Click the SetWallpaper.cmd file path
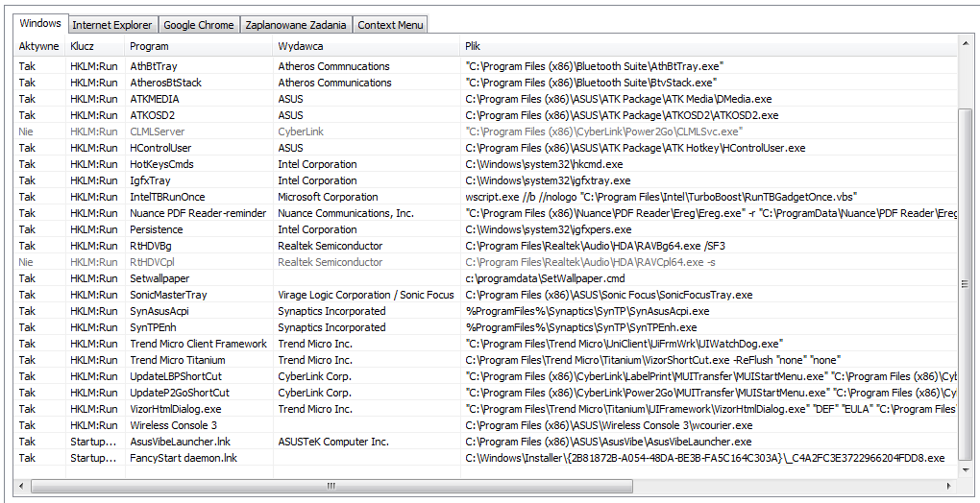Image resolution: width=980 pixels, height=503 pixels. pyautogui.click(x=545, y=278)
